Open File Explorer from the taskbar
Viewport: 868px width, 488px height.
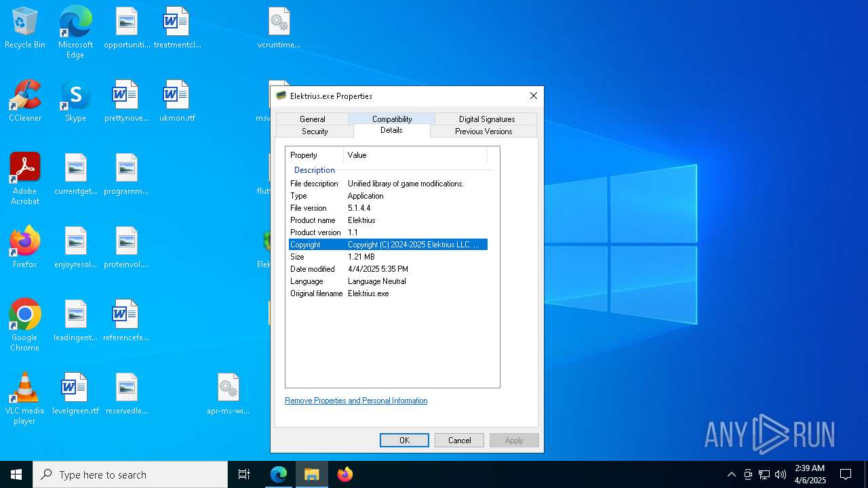[312, 474]
